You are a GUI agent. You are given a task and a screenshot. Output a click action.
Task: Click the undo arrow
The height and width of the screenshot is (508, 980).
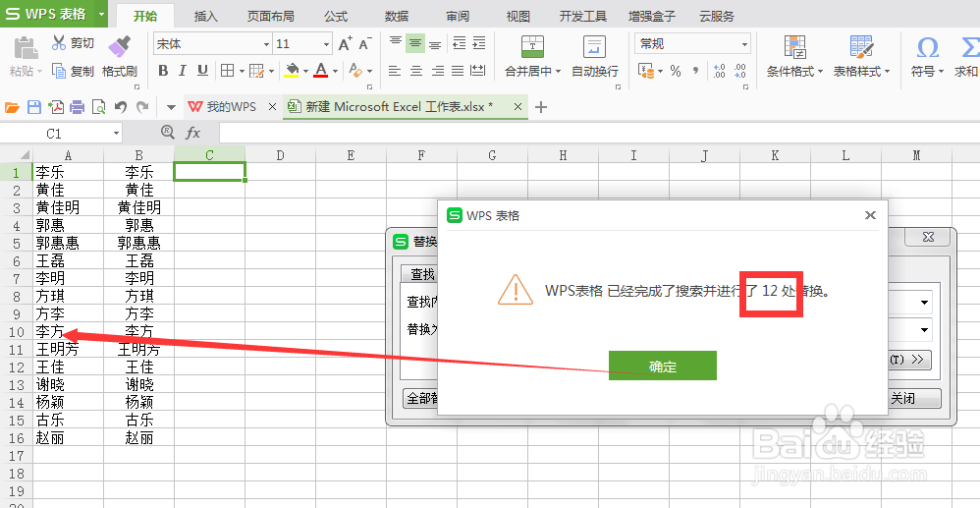coord(121,107)
